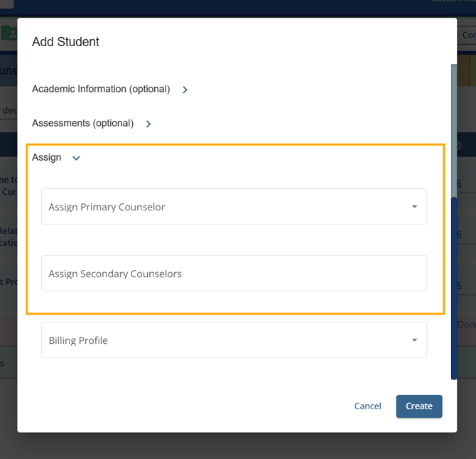Screen dimensions: 476x459
Task: Click the partially hidden top-right background button
Action: tap(467, 35)
